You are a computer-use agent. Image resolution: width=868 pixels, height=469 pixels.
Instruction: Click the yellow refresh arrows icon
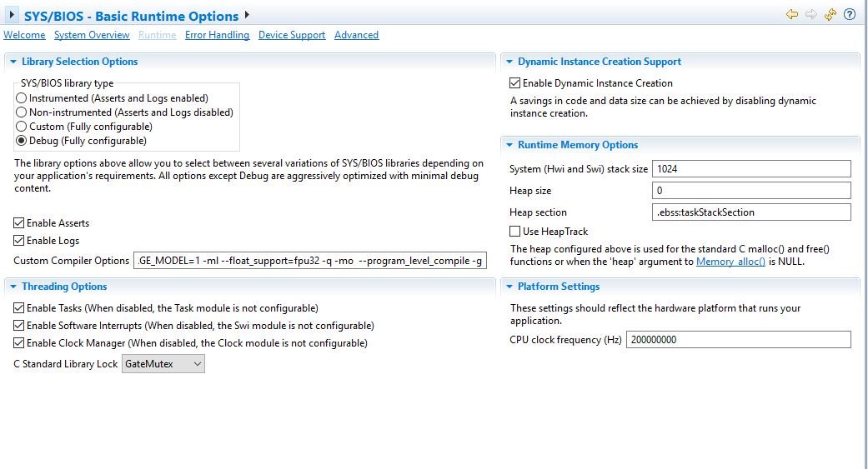pos(830,15)
